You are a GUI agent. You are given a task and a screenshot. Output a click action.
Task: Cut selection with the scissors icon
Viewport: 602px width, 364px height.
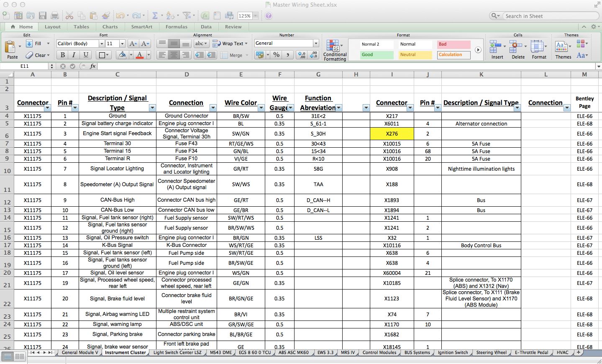[69, 15]
